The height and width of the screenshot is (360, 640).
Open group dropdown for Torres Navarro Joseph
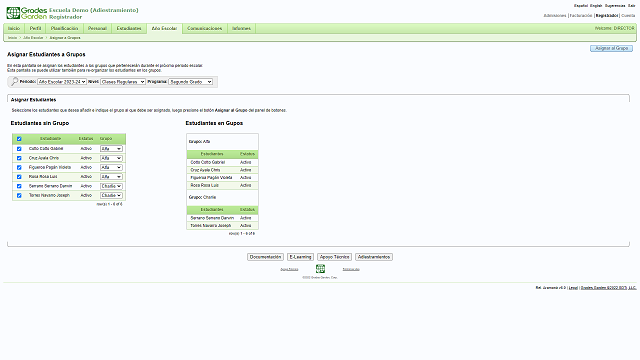[111, 196]
